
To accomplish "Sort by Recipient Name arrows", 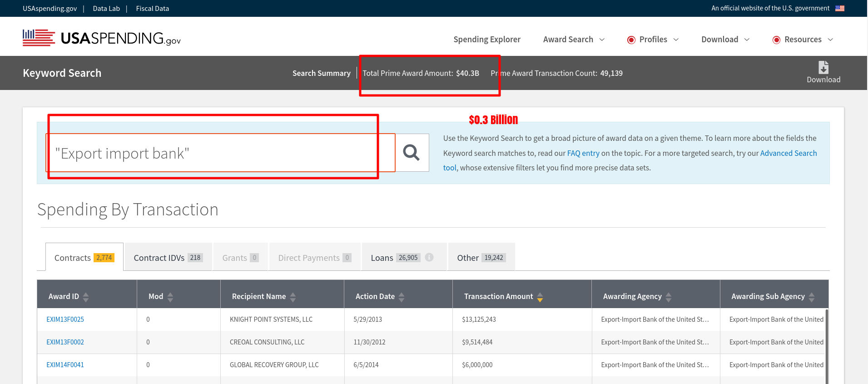I will click(293, 297).
